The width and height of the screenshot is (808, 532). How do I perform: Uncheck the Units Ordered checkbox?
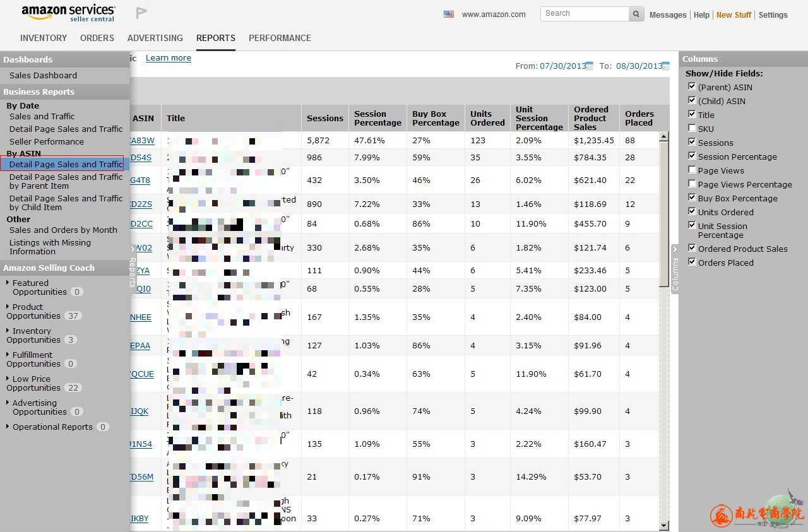click(692, 211)
